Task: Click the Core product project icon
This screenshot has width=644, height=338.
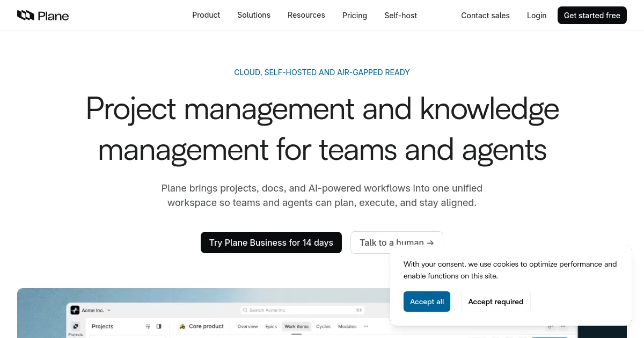Action: (x=182, y=326)
